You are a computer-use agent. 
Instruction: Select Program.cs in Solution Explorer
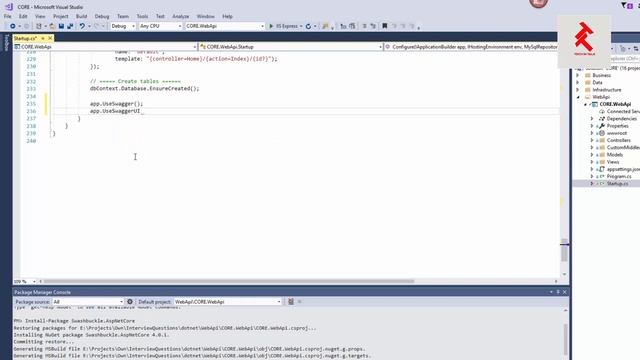(x=619, y=176)
